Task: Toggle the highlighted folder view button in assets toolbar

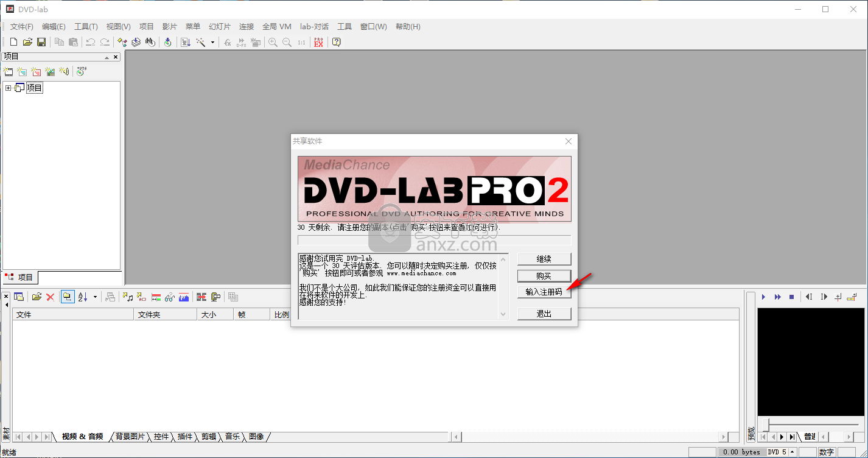Action: tap(67, 297)
